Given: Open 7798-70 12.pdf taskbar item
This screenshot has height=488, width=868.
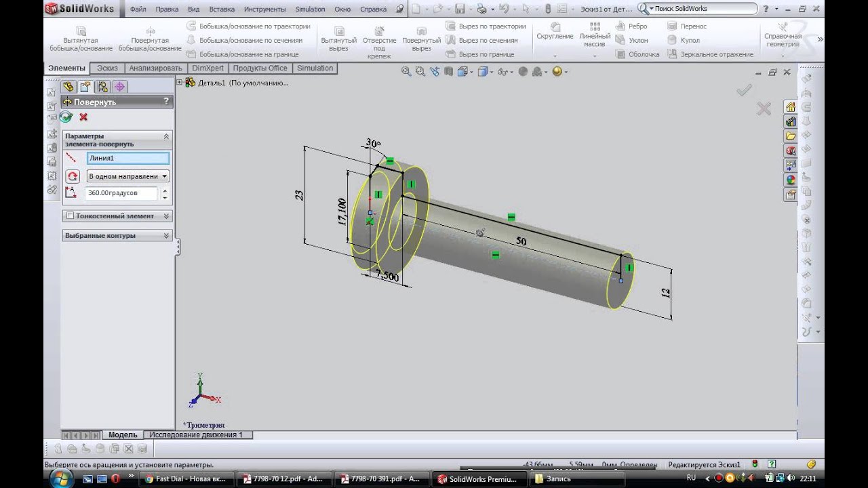Looking at the screenshot, I should pos(283,479).
